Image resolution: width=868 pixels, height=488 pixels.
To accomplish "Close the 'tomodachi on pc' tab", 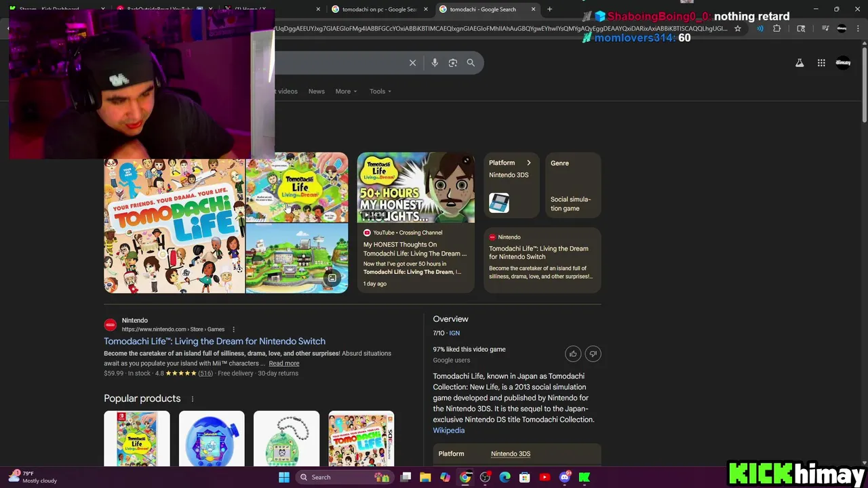I will (x=426, y=9).
